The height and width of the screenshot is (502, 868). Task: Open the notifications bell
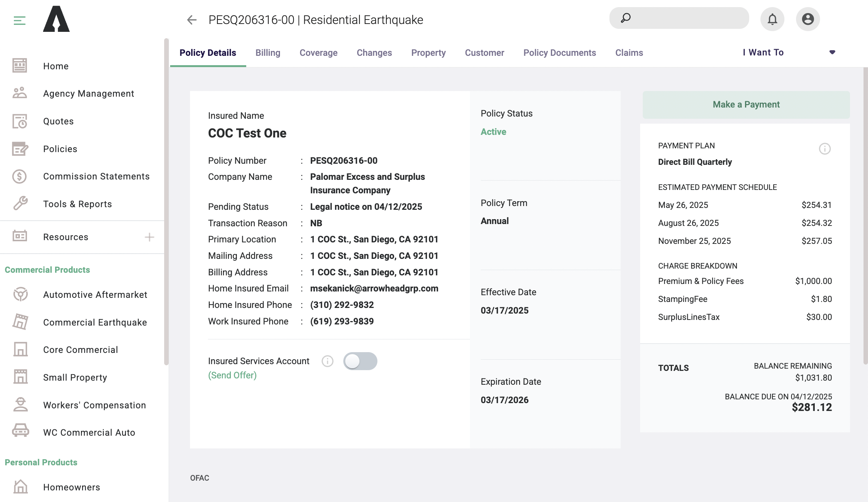tap(772, 18)
